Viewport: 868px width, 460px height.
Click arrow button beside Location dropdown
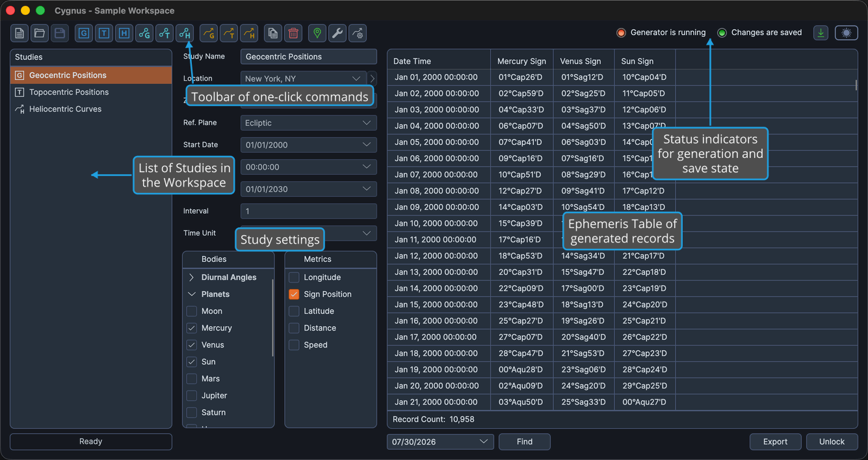[x=373, y=79]
